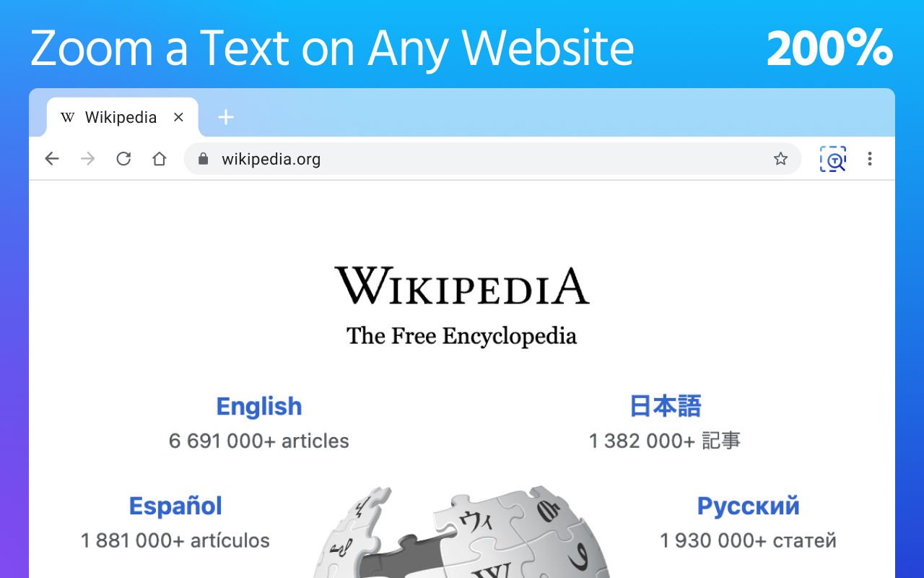Open the browser three-dot menu

click(x=870, y=159)
